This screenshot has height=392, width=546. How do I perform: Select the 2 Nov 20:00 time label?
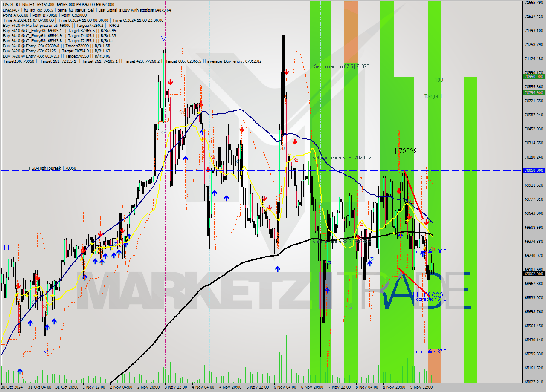(x=149, y=387)
